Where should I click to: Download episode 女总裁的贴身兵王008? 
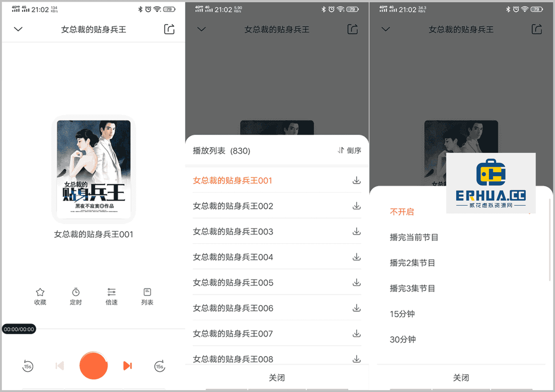pyautogui.click(x=357, y=359)
